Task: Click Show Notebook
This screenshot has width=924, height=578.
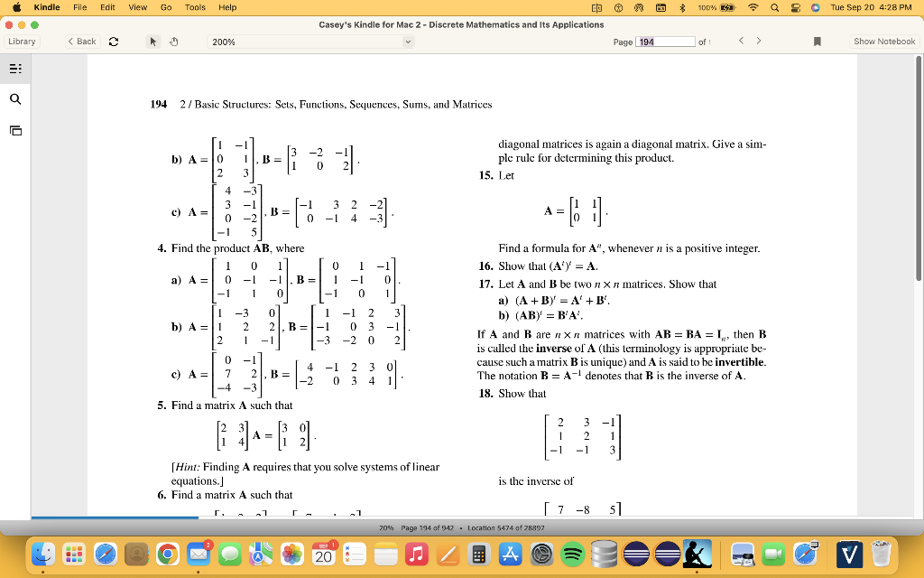Action: tap(882, 41)
